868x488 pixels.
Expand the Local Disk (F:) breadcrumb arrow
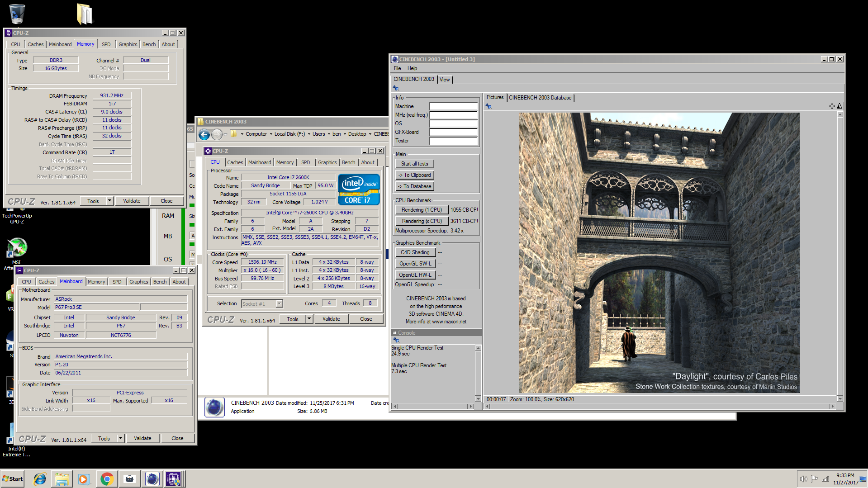click(x=309, y=134)
